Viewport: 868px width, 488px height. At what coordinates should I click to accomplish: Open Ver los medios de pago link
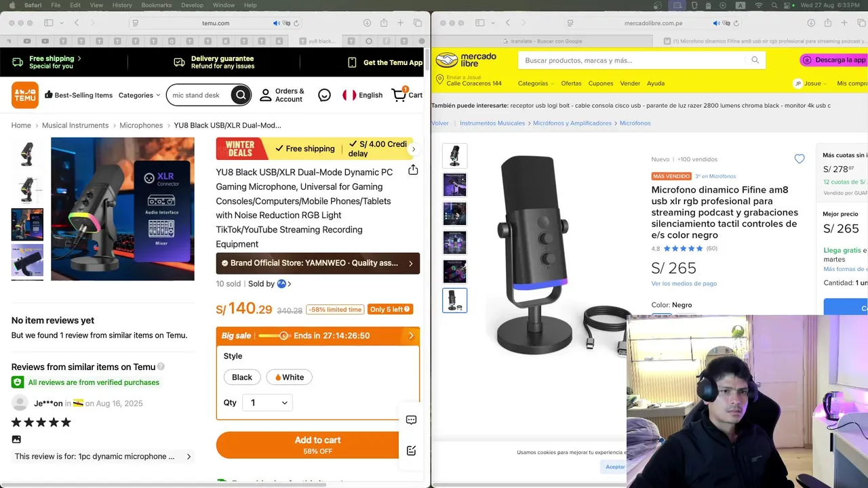[x=684, y=283]
